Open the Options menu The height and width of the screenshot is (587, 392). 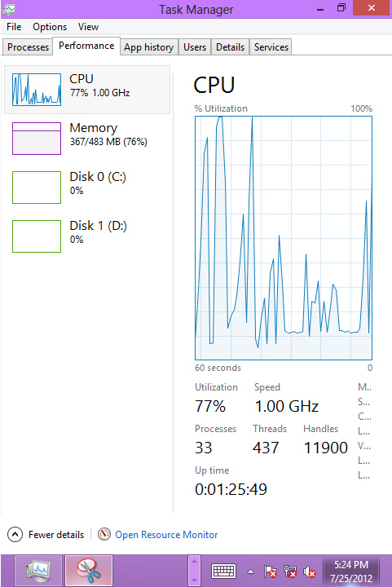coord(50,27)
